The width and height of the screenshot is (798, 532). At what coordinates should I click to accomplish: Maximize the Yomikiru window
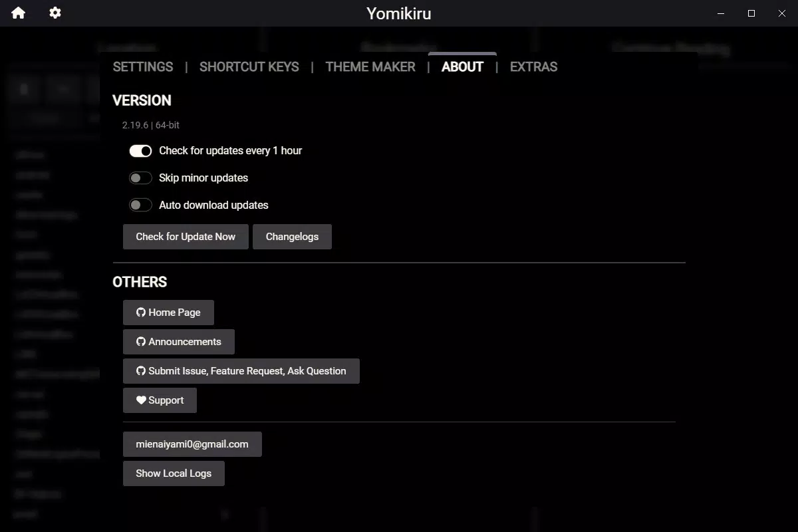click(751, 13)
